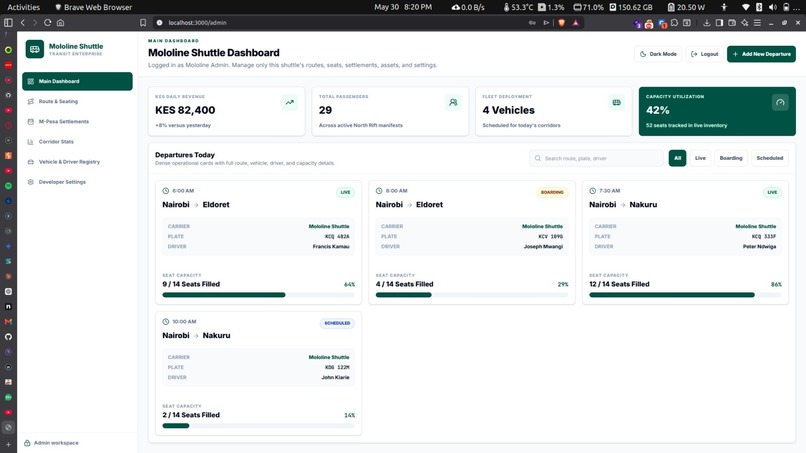Open Brave Shields lion icon
Viewport: 806px width, 453px height.
tap(562, 23)
